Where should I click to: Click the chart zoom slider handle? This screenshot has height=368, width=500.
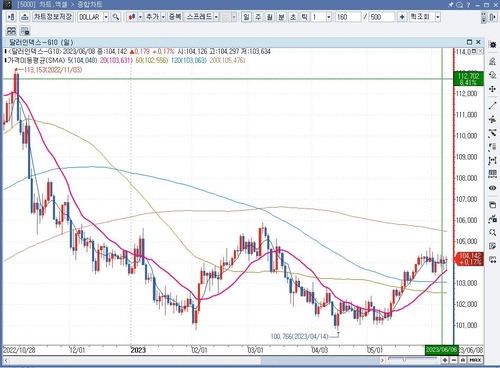[404, 360]
